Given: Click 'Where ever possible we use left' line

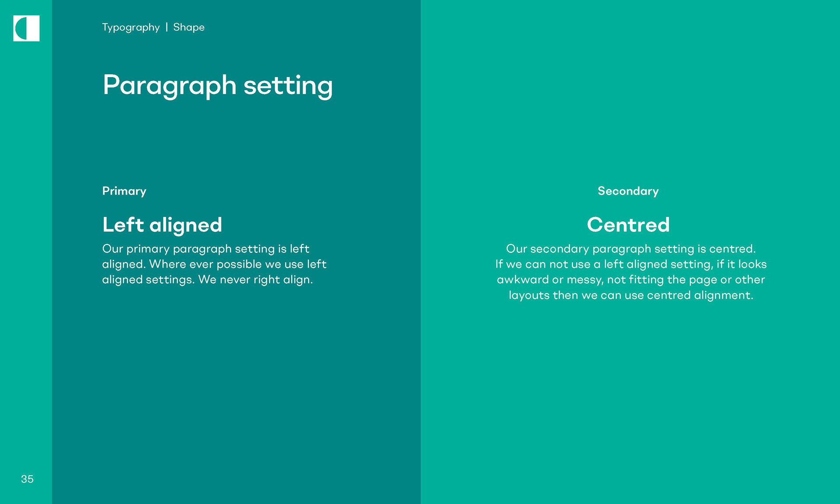Looking at the screenshot, I should [x=238, y=264].
